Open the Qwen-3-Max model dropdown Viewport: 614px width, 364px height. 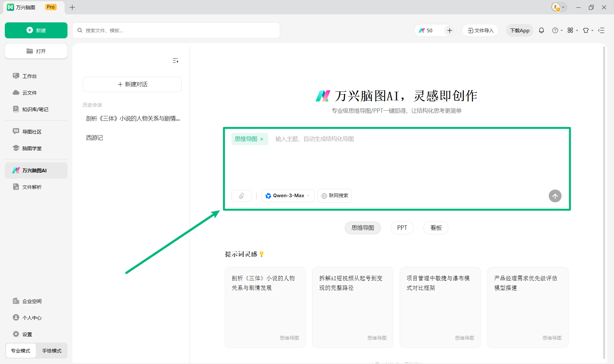(288, 196)
